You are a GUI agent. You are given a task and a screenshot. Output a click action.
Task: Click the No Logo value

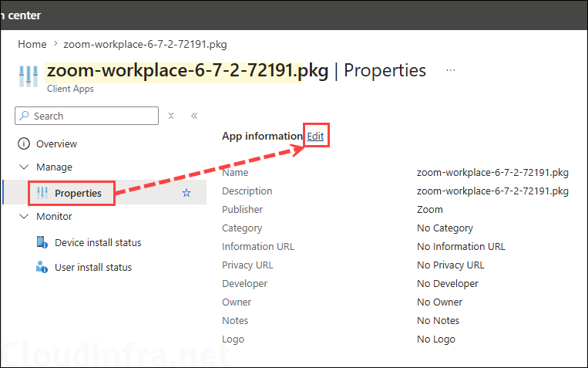pyautogui.click(x=436, y=339)
